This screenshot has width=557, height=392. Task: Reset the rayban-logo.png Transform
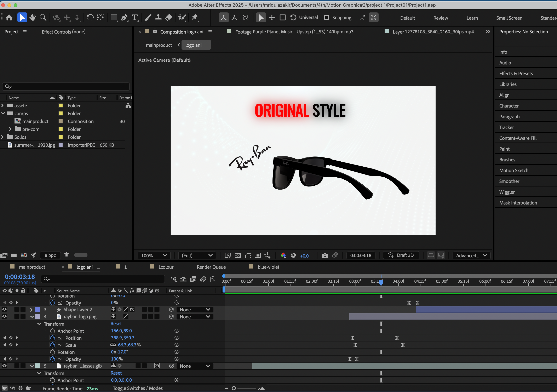click(116, 324)
